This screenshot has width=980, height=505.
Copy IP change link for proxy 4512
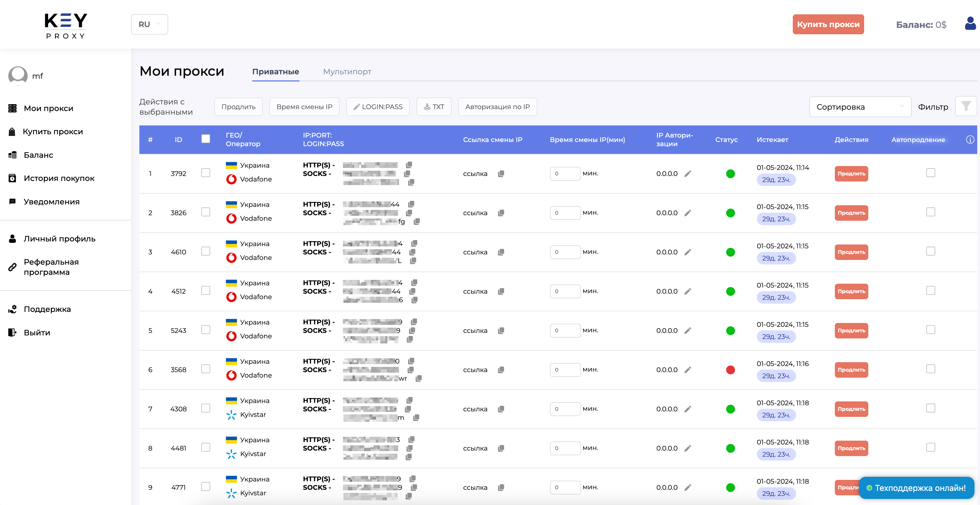[x=501, y=291]
